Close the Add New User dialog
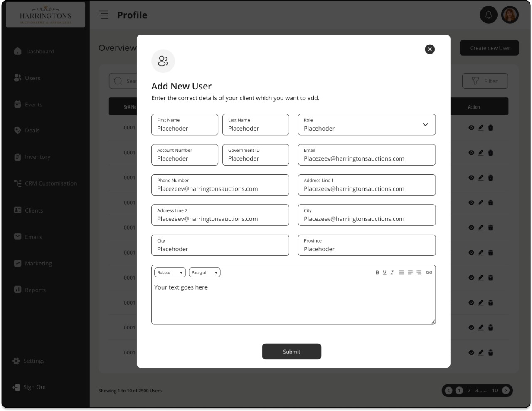 (x=430, y=50)
